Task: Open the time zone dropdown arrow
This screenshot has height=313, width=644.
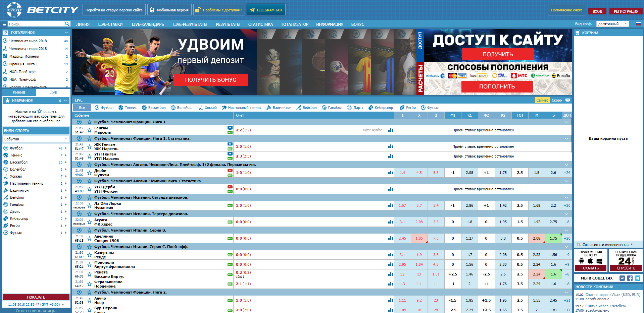Action: point(63,305)
